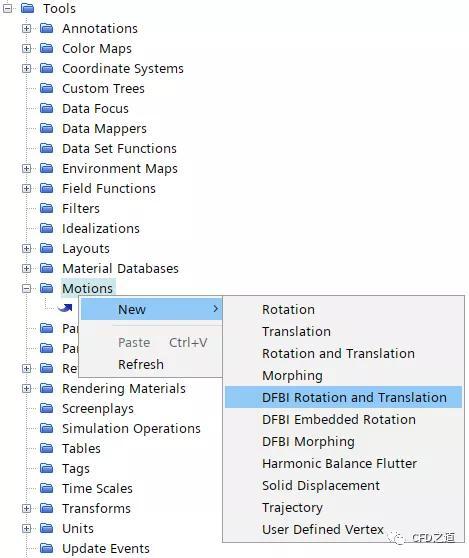Click the Custom Trees folder icon
The image size is (469, 558).
[46, 88]
